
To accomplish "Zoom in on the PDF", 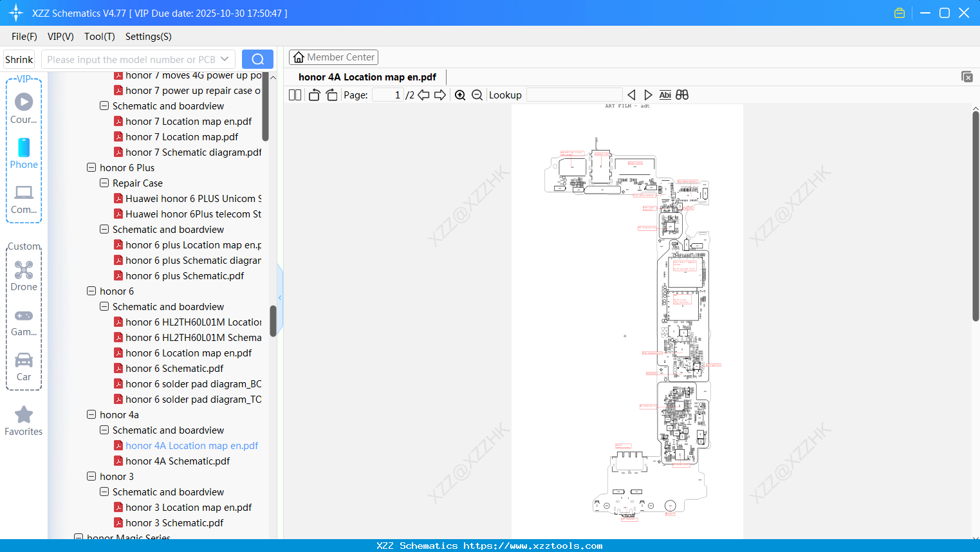I will pos(460,95).
